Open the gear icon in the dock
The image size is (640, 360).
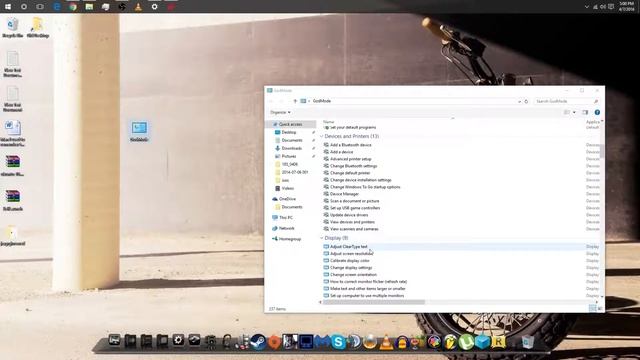(x=178, y=340)
